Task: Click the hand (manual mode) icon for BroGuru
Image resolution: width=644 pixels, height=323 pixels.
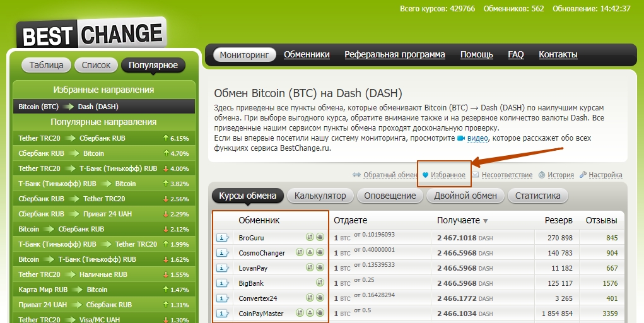Action: [x=320, y=237]
